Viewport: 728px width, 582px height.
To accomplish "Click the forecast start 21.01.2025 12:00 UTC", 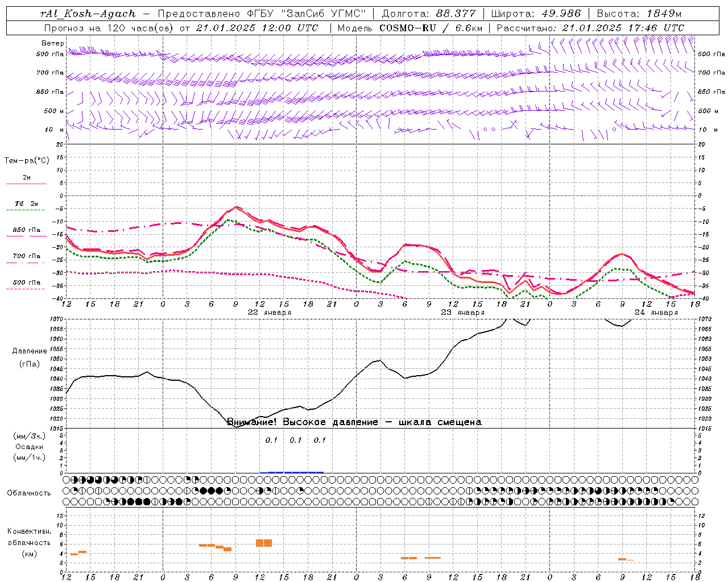I will click(x=257, y=28).
